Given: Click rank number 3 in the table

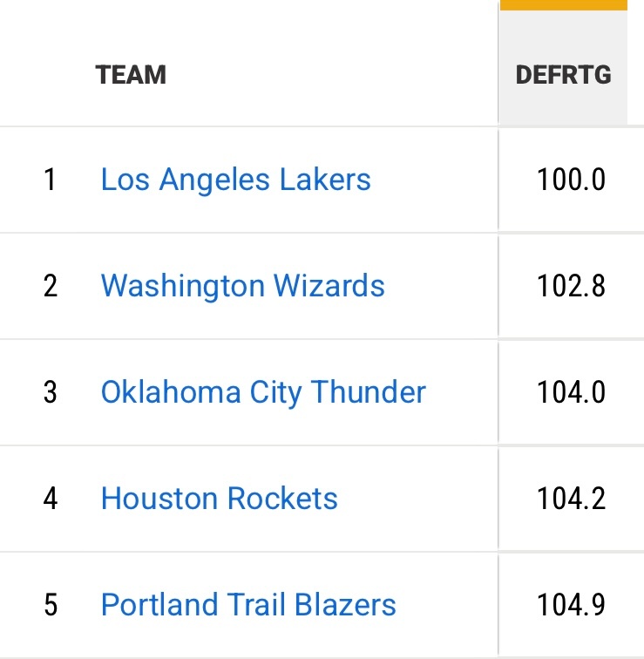Looking at the screenshot, I should tap(50, 393).
